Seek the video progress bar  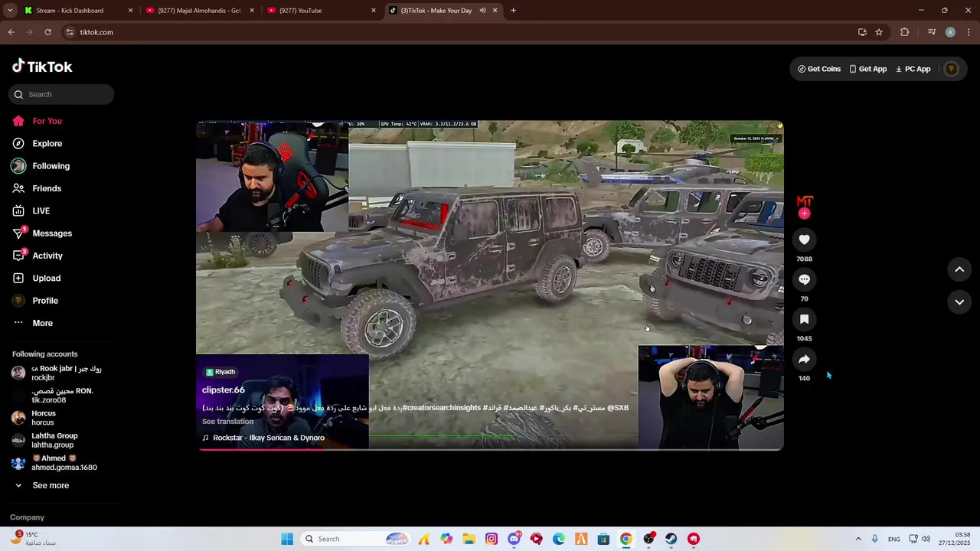[490, 449]
